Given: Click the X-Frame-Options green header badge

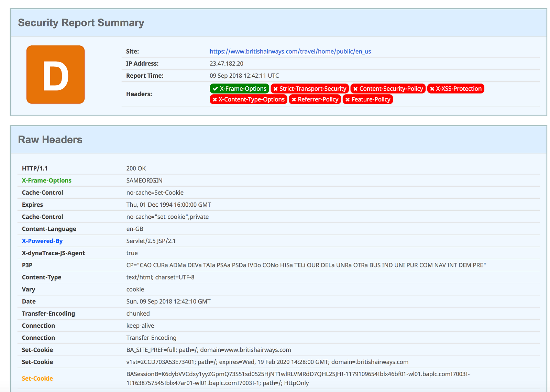Looking at the screenshot, I should [x=239, y=89].
